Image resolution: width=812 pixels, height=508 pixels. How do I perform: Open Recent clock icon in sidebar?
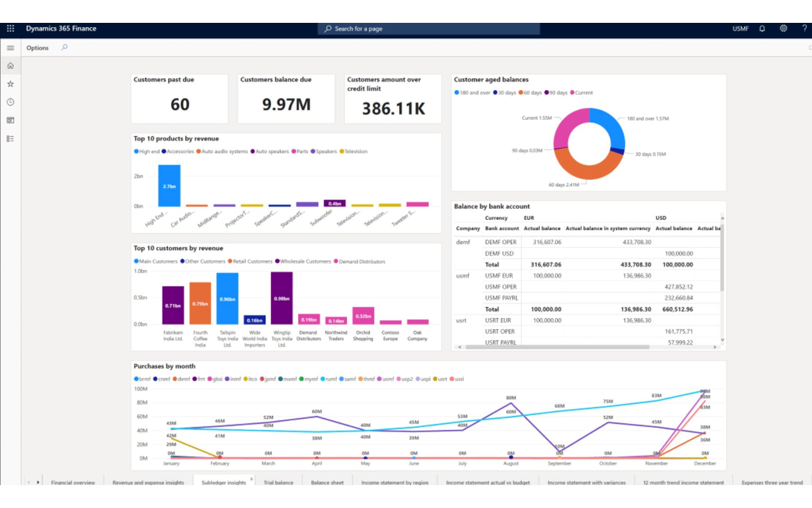tap(10, 102)
